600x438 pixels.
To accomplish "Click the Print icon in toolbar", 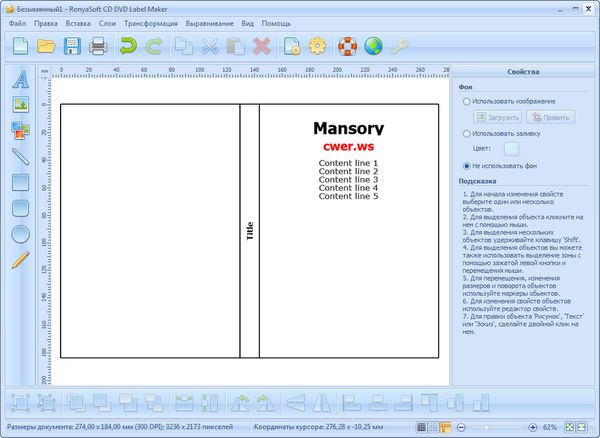I will [x=98, y=45].
